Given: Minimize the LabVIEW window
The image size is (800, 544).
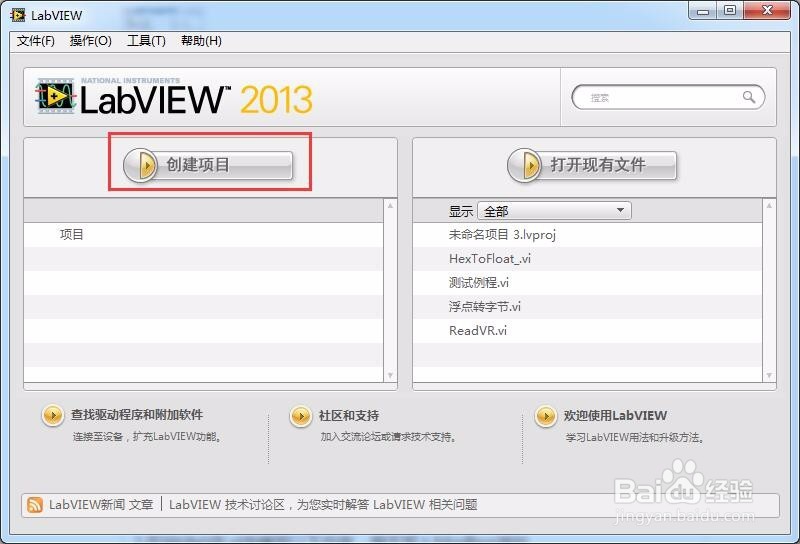Looking at the screenshot, I should pos(703,11).
